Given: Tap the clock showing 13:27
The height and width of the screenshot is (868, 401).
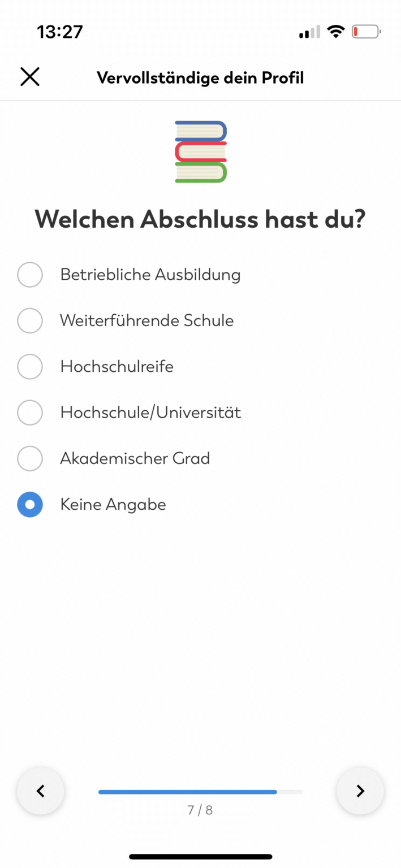Looking at the screenshot, I should tap(59, 32).
